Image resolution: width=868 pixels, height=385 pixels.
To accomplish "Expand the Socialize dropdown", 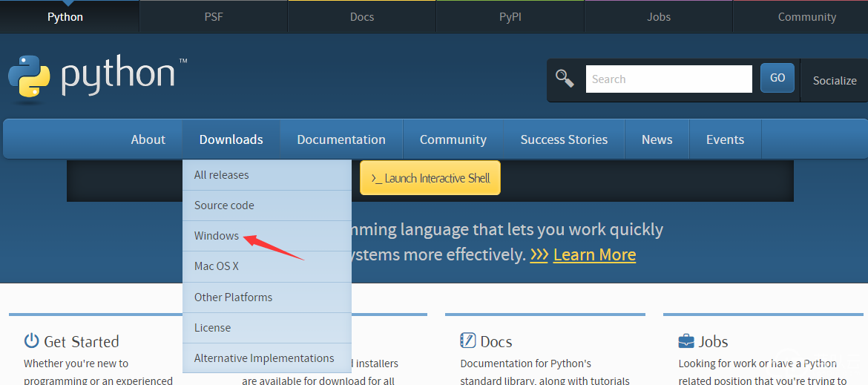I will click(834, 80).
